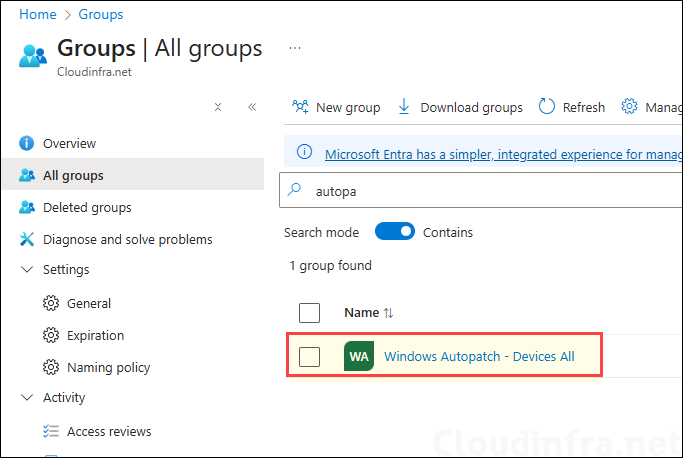Toggle the Search mode Contains switch
Screen dimensions: 683x458
[x=394, y=232]
